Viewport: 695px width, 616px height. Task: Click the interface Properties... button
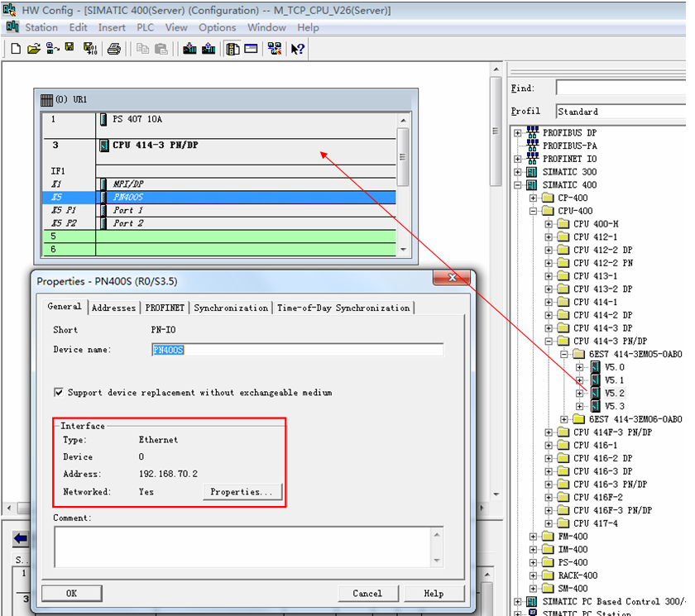(242, 492)
